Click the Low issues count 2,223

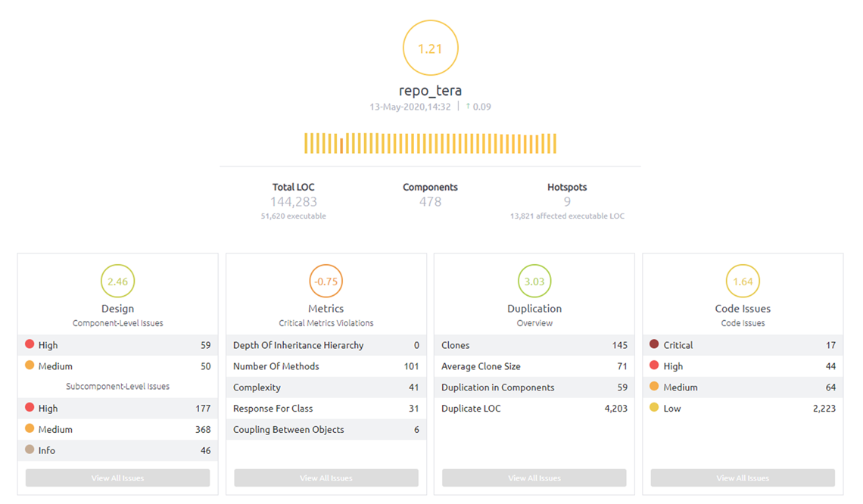[824, 408]
